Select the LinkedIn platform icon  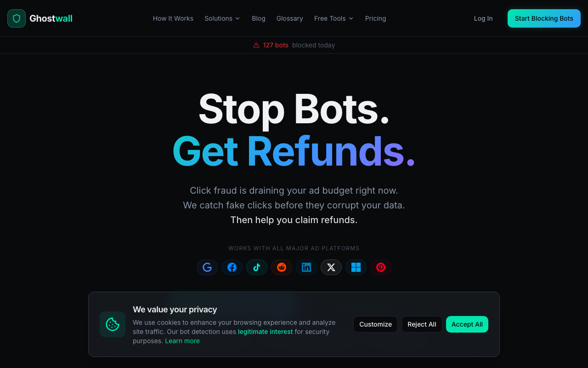pyautogui.click(x=306, y=267)
